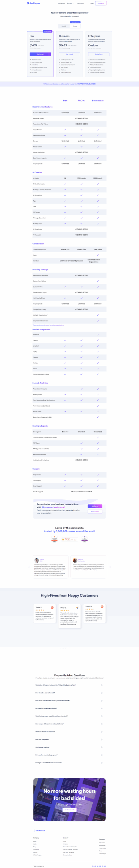The height and width of the screenshot is (868, 139).
Task: Click the Login link in header
Action: pos(92,3)
